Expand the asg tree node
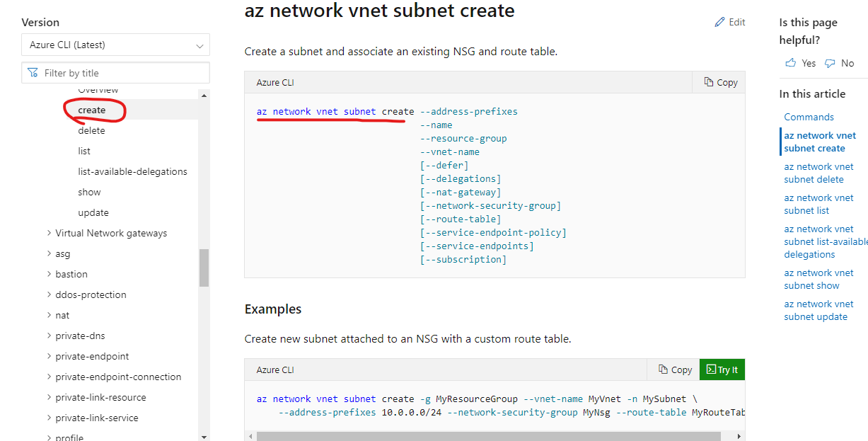This screenshot has width=868, height=441. click(49, 253)
